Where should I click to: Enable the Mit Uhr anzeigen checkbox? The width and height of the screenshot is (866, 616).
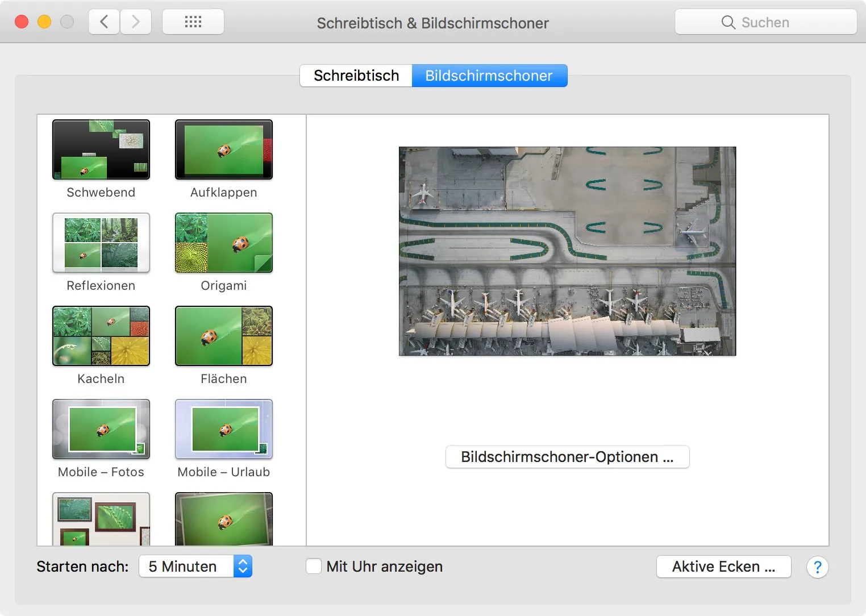tap(314, 566)
